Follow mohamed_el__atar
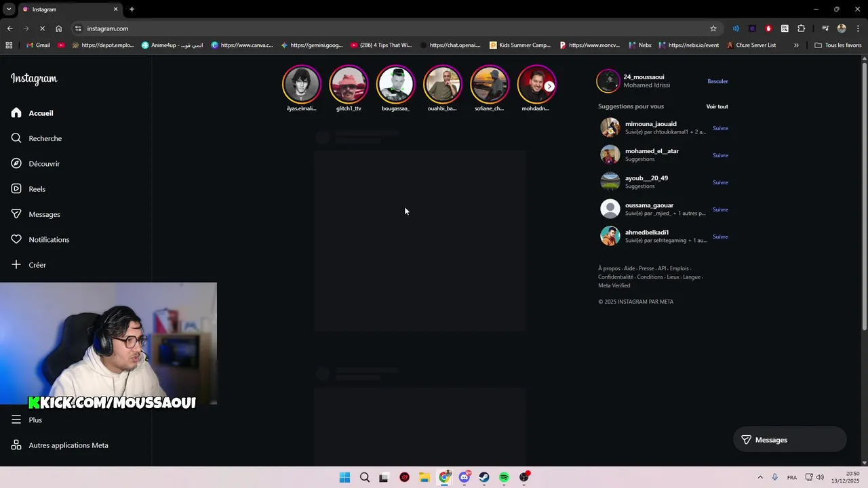Viewport: 868px width, 488px height. pyautogui.click(x=720, y=155)
